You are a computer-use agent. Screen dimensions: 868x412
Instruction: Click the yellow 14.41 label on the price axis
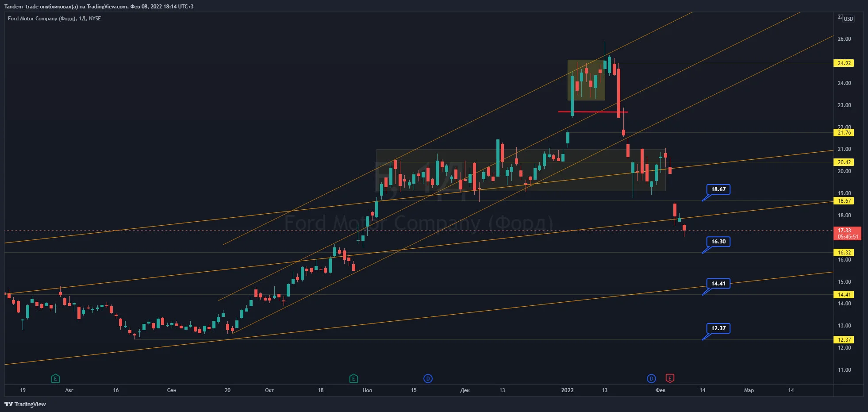[x=844, y=295]
